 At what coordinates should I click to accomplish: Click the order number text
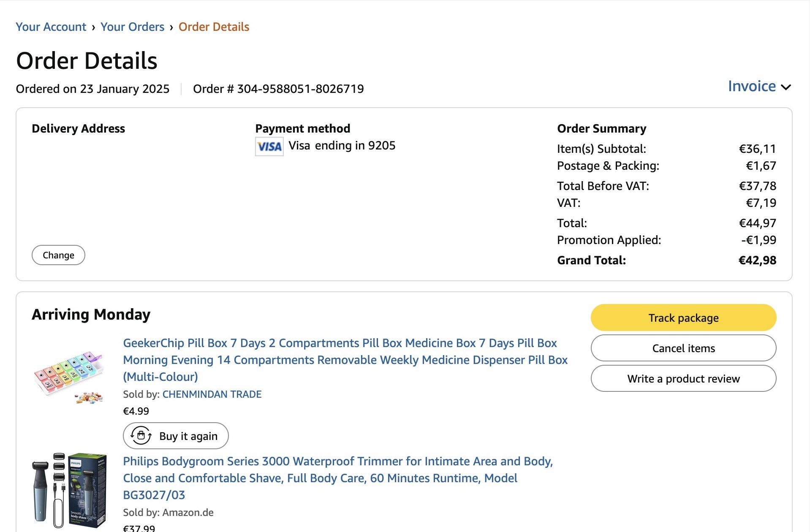278,89
